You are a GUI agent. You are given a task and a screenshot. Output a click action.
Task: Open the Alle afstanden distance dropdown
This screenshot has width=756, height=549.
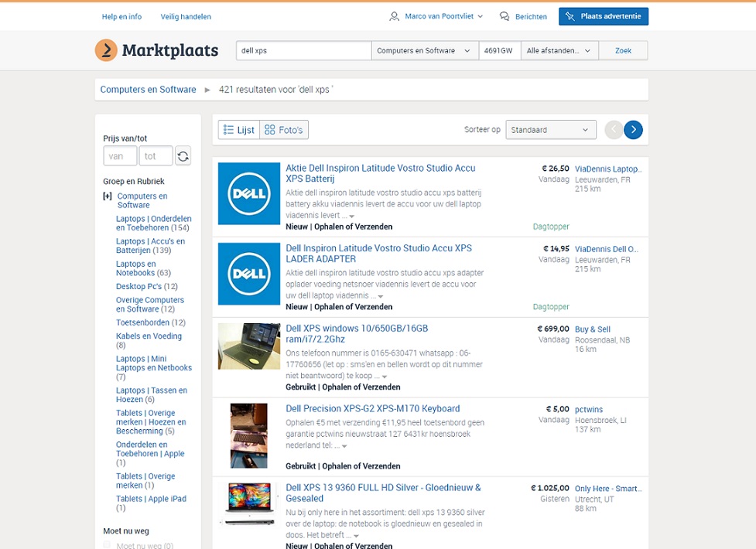click(559, 50)
